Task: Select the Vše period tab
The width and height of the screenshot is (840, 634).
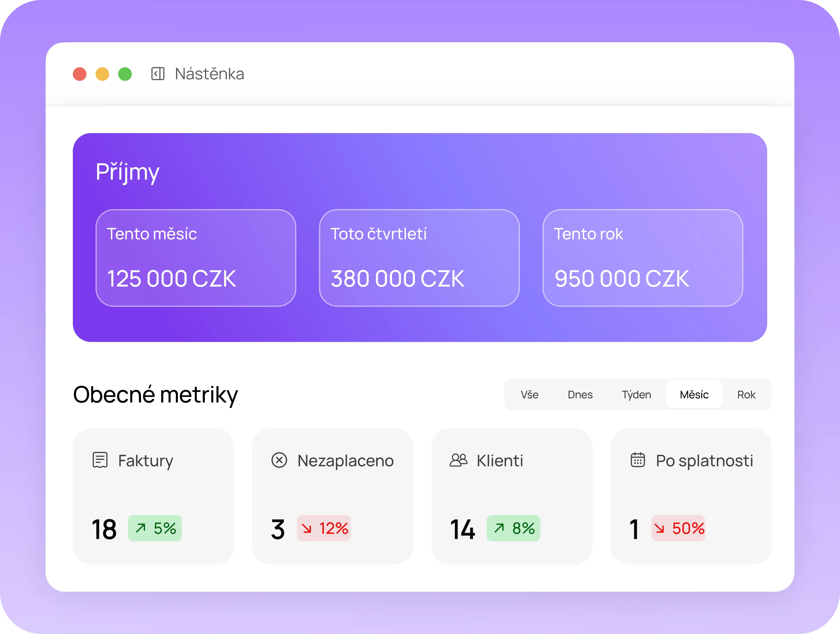Action: (x=529, y=395)
